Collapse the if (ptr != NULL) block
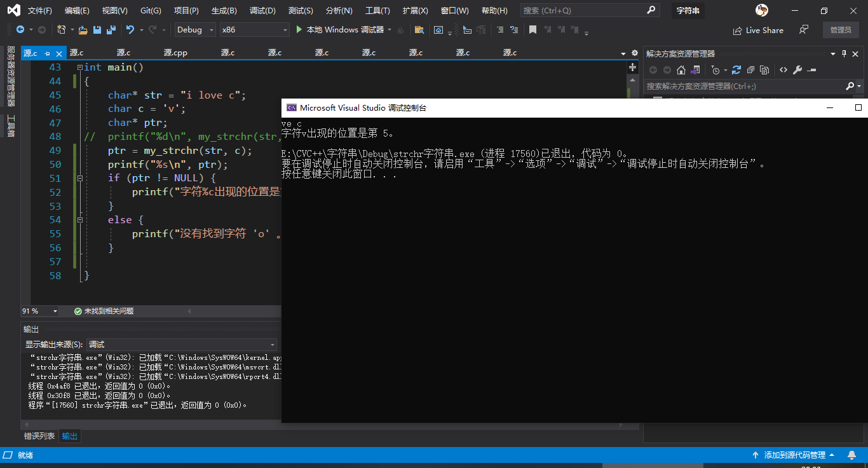The image size is (868, 468). pyautogui.click(x=79, y=179)
